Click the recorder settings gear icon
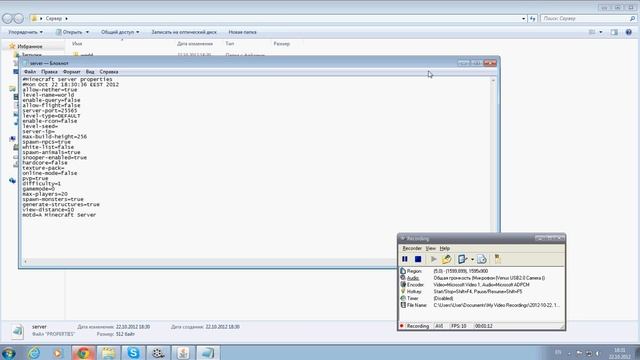640x360 pixels. pos(482,259)
